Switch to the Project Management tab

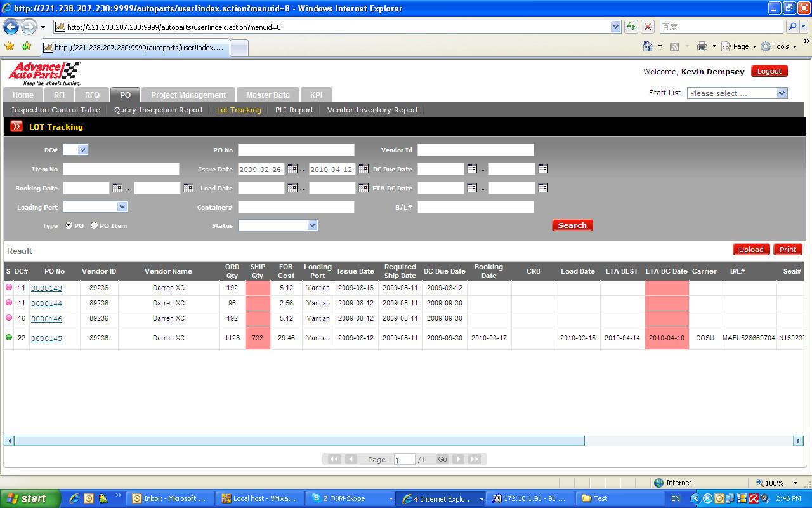coord(188,95)
